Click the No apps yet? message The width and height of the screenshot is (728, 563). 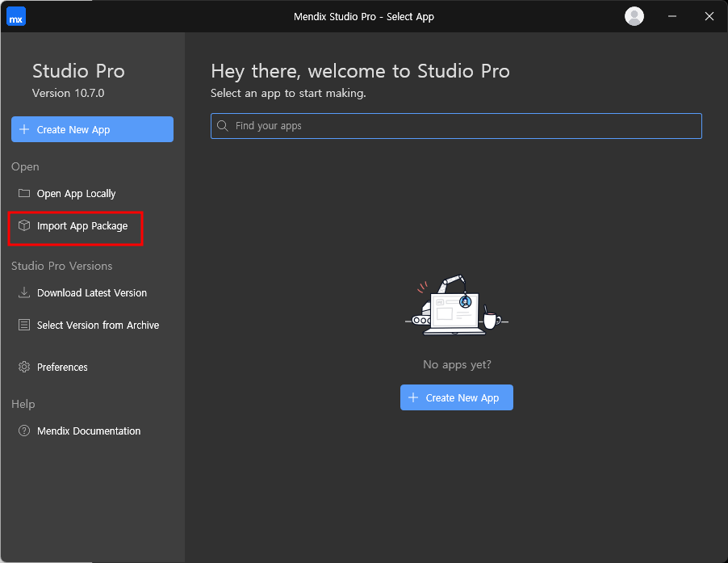click(457, 364)
